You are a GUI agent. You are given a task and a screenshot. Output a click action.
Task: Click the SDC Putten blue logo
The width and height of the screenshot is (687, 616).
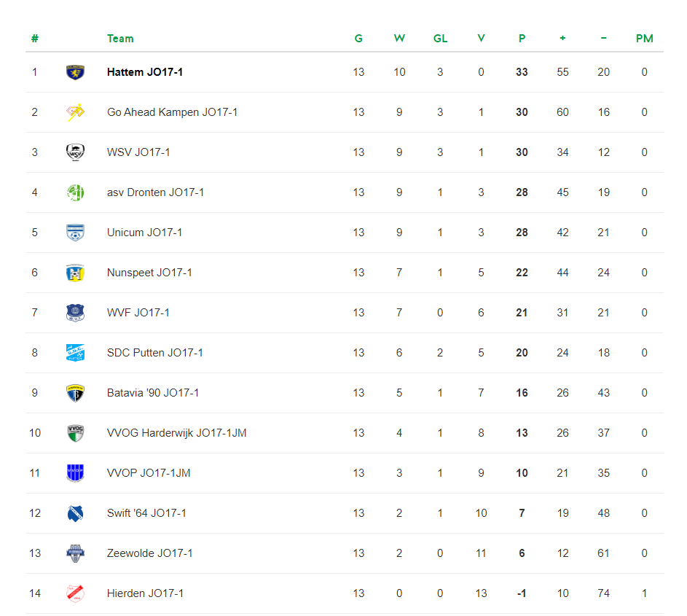point(75,353)
